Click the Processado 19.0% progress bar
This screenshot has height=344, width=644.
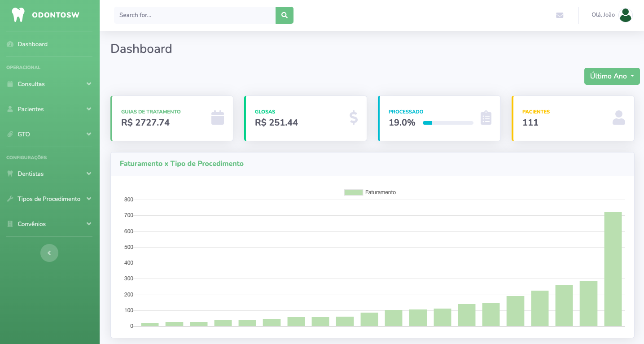448,123
